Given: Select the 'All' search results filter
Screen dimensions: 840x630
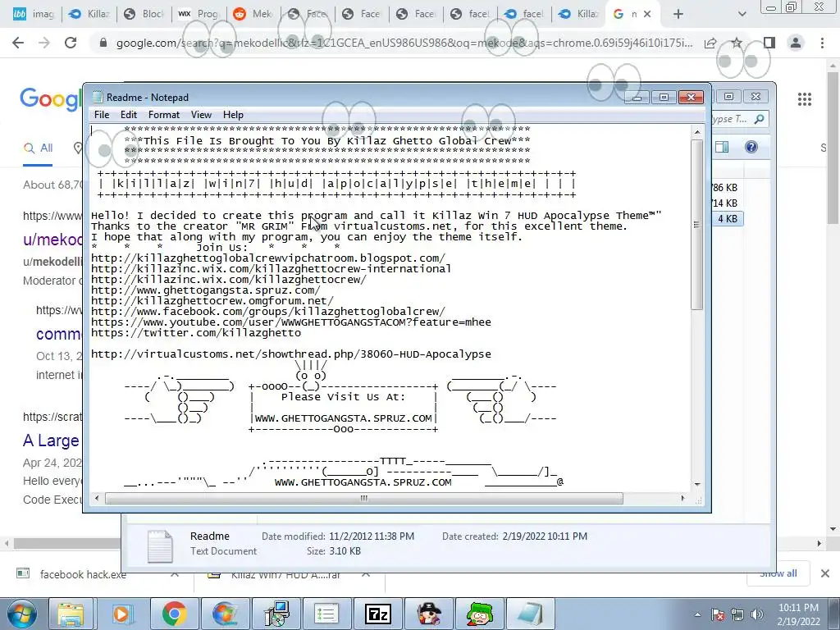Looking at the screenshot, I should point(38,148).
